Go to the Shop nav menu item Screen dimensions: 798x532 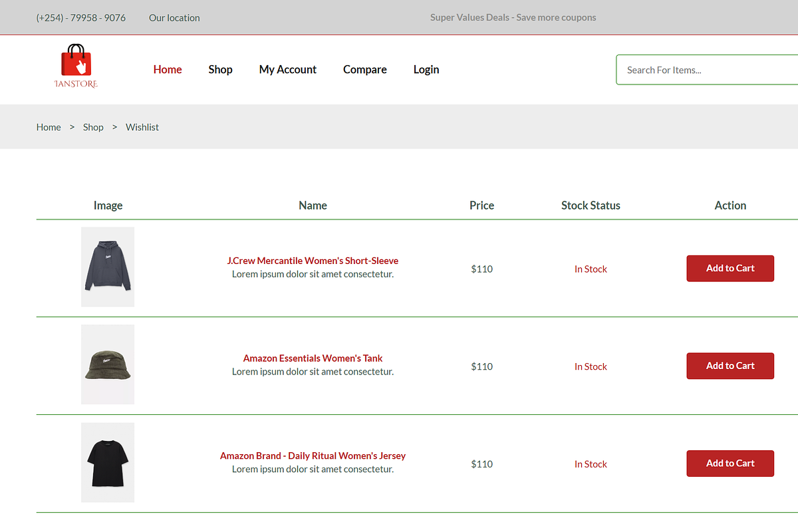coord(220,69)
